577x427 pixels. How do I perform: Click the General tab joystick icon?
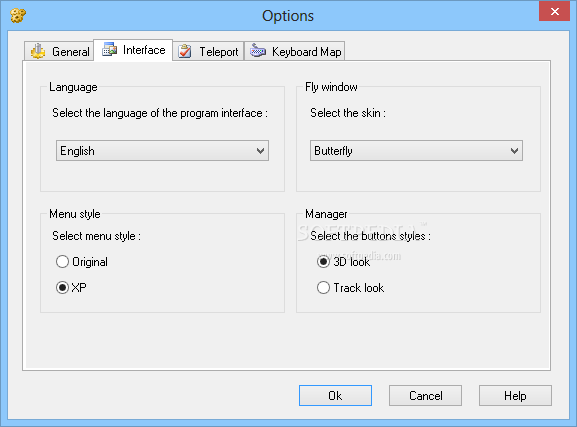(x=38, y=51)
